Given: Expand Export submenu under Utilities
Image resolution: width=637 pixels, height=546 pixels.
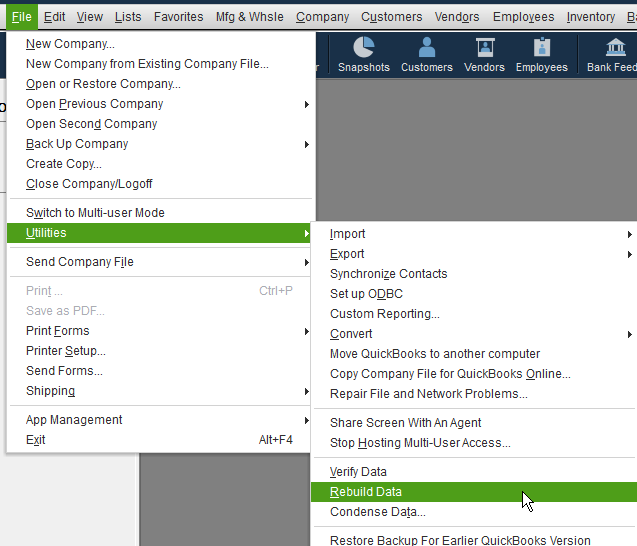Looking at the screenshot, I should click(x=474, y=254).
